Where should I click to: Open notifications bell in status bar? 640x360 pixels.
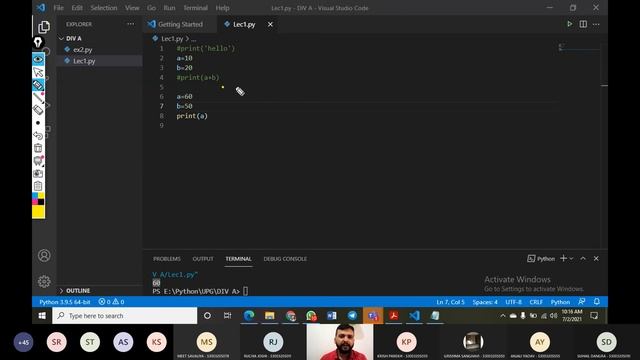pyautogui.click(x=597, y=302)
